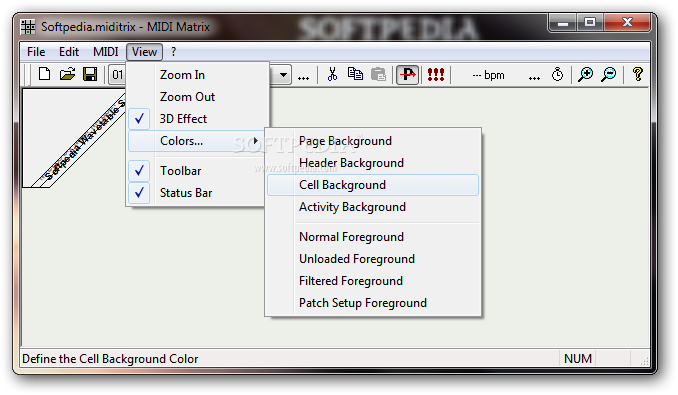Open the File menu

[x=36, y=52]
